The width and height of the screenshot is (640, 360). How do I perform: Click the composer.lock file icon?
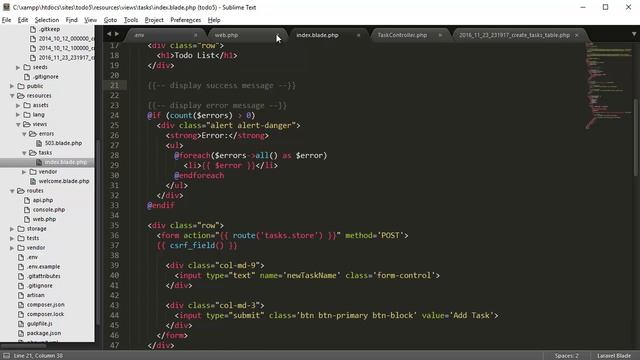point(21,314)
